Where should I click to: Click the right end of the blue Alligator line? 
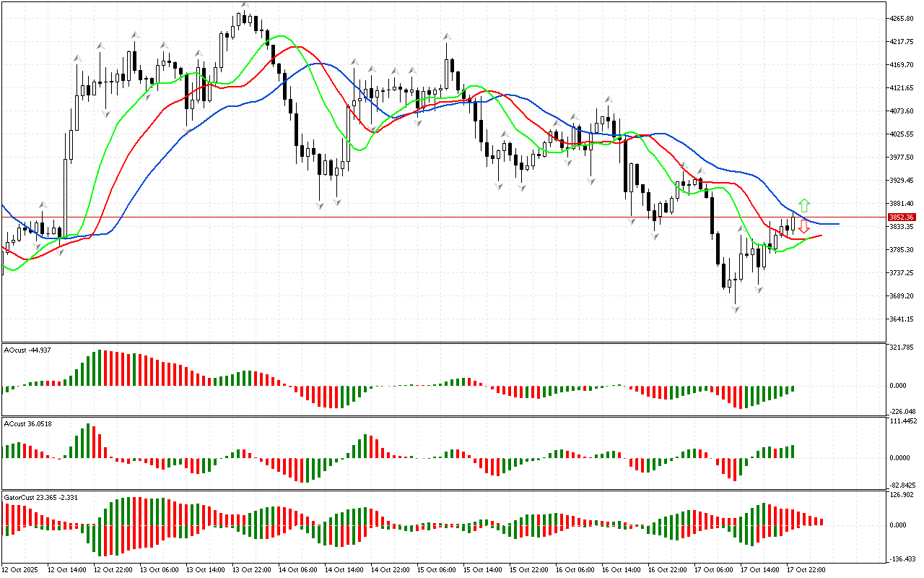[x=837, y=224]
